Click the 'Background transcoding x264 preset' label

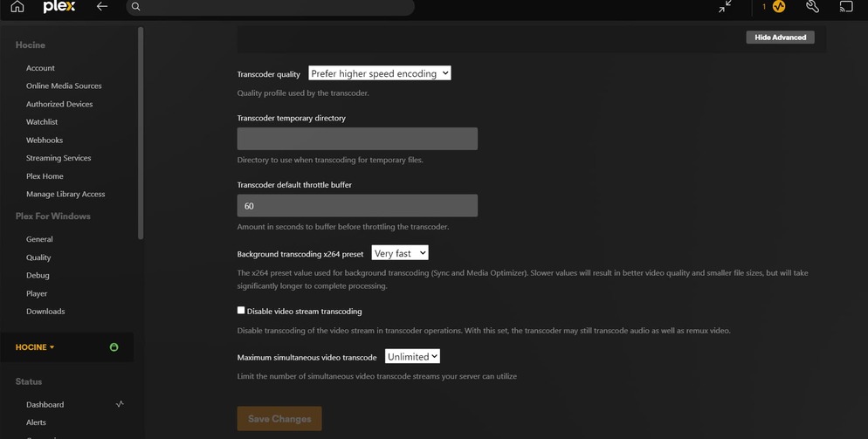point(300,254)
